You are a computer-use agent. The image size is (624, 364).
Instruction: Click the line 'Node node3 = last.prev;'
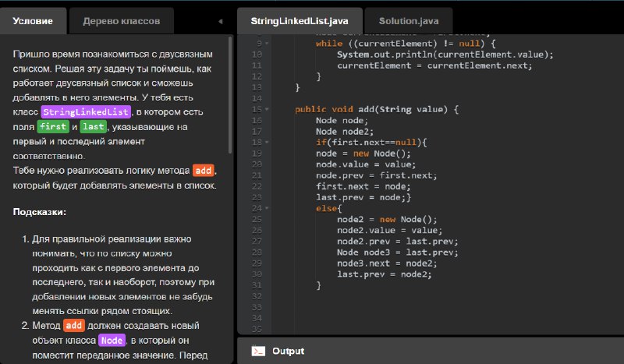(398, 253)
